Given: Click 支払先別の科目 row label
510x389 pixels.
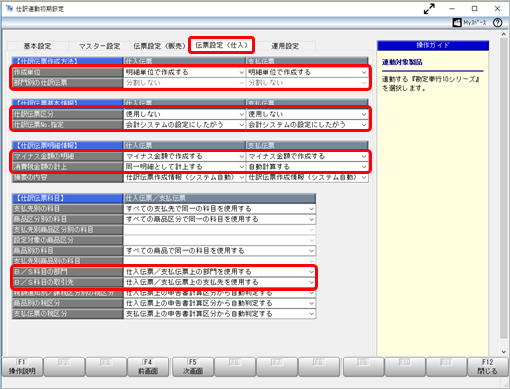Looking at the screenshot, I should pyautogui.click(x=67, y=209).
